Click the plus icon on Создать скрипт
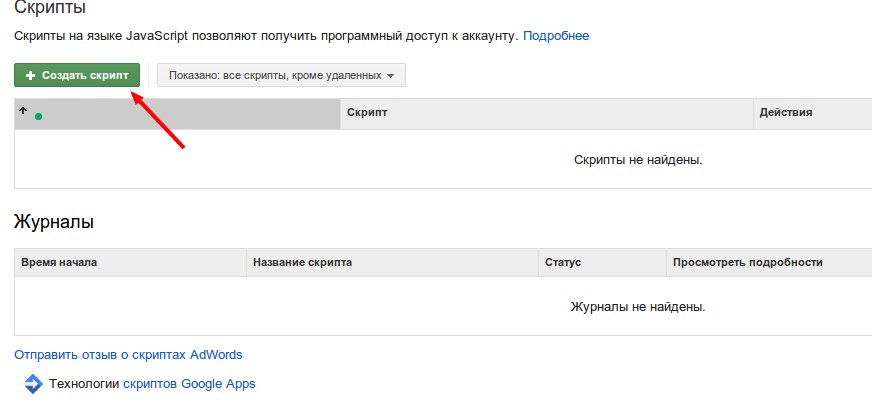The height and width of the screenshot is (405, 872). point(30,76)
